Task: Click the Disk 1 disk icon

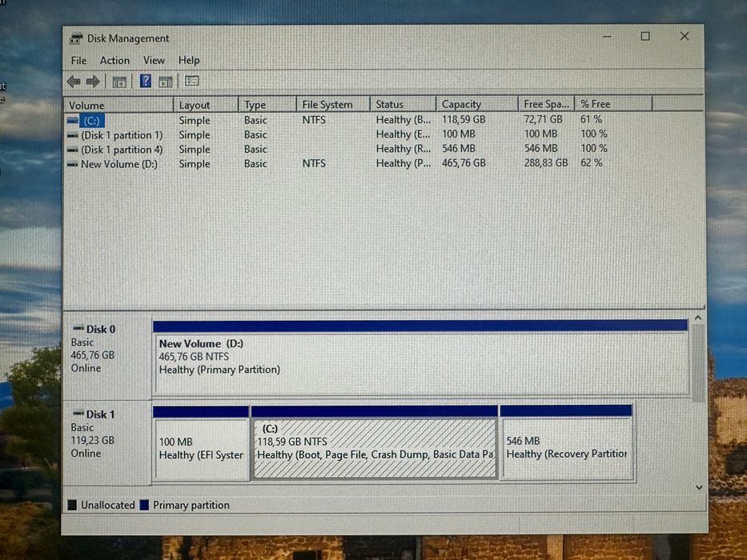Action: pyautogui.click(x=78, y=414)
